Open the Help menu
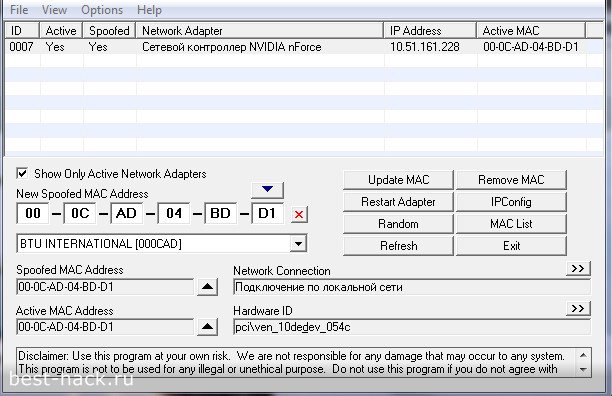The height and width of the screenshot is (396, 612). click(149, 10)
